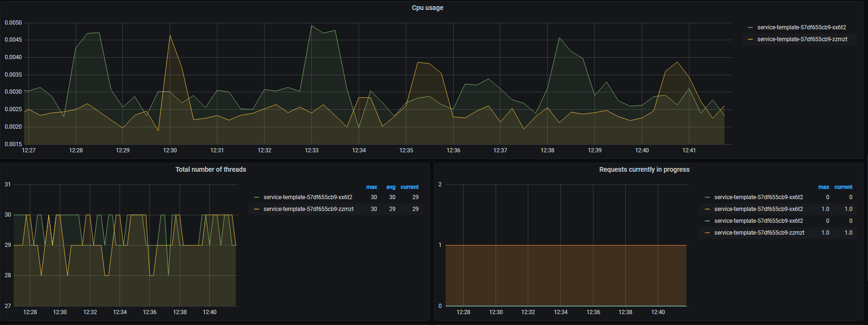The height and width of the screenshot is (325, 868).
Task: Click green swatch of first Requests legend row
Action: pos(707,197)
